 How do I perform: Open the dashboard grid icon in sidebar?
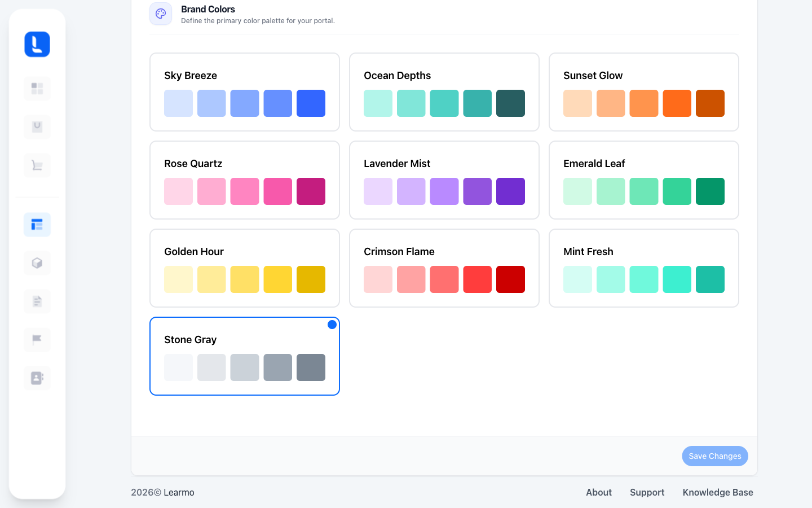(x=37, y=89)
